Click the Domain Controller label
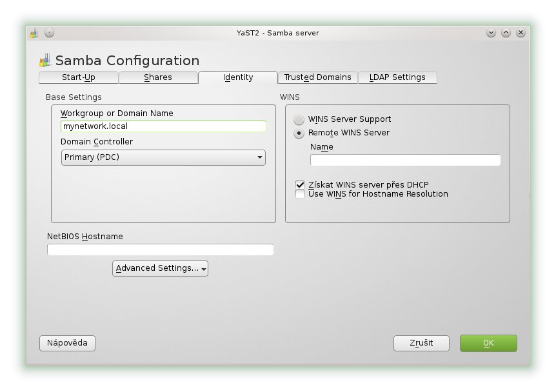556x392 pixels. tap(97, 142)
